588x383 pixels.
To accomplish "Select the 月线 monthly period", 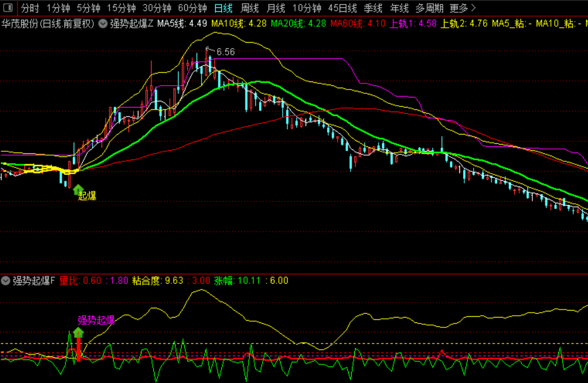I will pyautogui.click(x=276, y=8).
